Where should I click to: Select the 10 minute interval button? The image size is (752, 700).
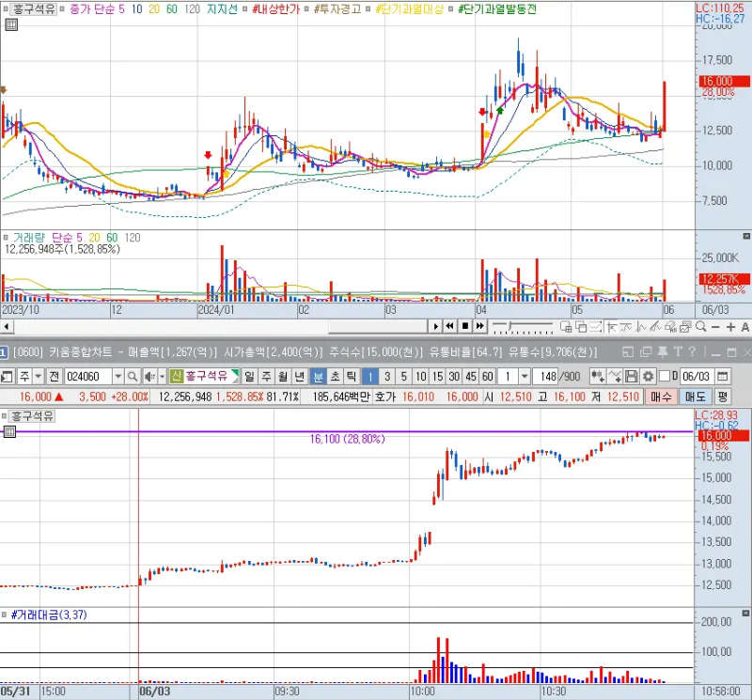pos(420,377)
